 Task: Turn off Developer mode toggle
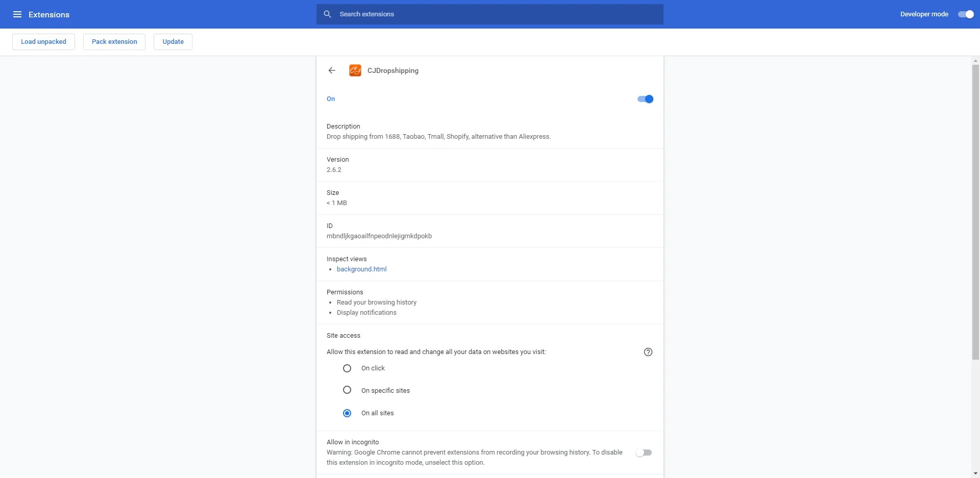pyautogui.click(x=965, y=14)
